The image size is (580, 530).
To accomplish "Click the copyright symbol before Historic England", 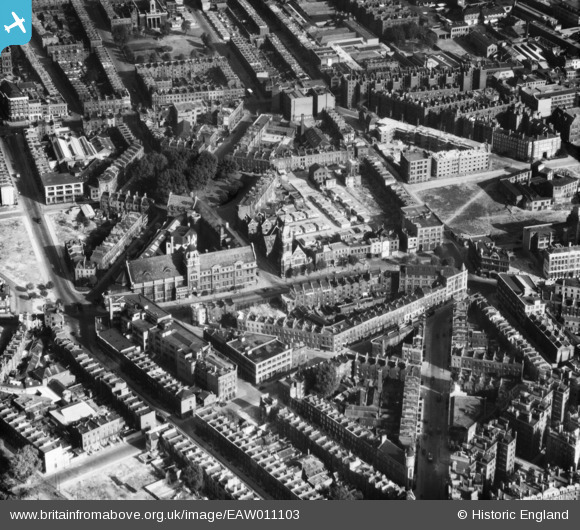I will (462, 515).
